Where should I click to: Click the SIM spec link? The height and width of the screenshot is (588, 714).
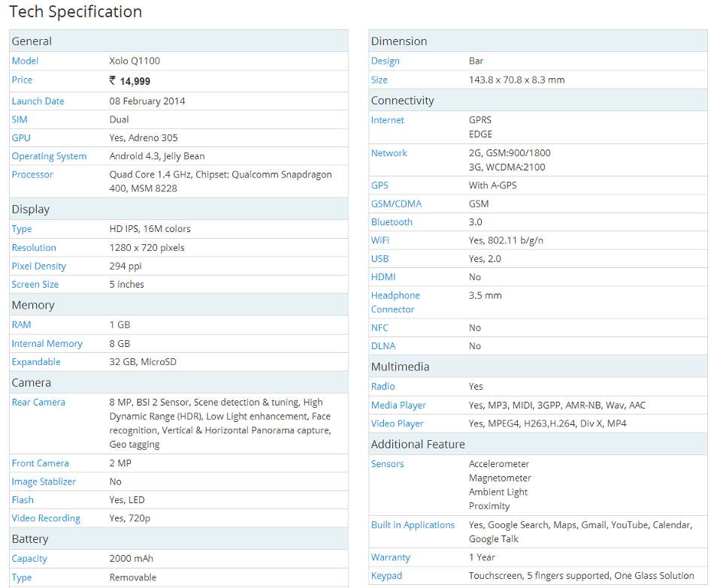[x=20, y=119]
